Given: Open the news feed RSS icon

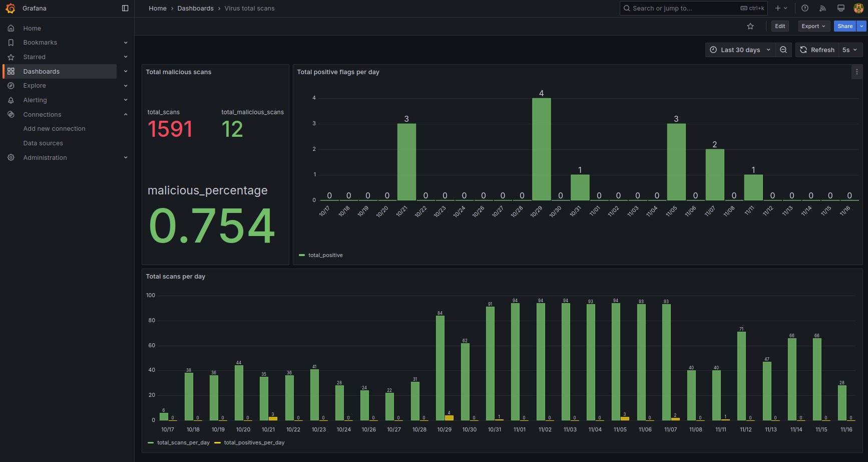Looking at the screenshot, I should coord(822,8).
